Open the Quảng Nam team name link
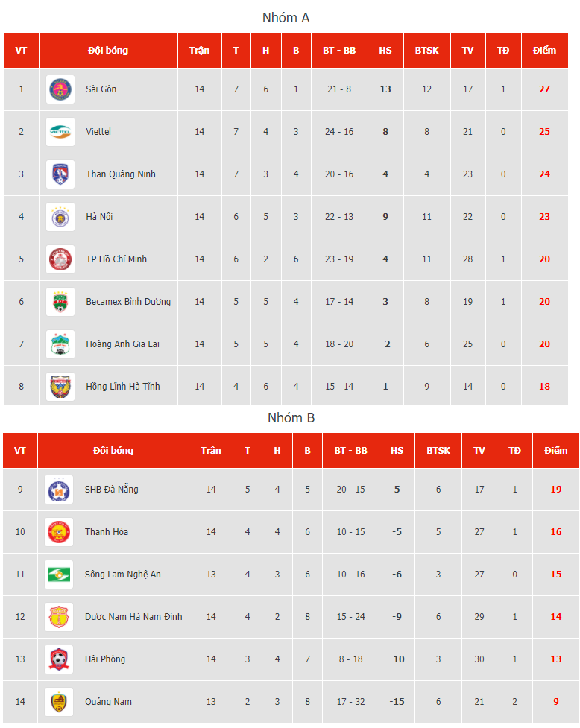The width and height of the screenshot is (580, 728). click(108, 702)
